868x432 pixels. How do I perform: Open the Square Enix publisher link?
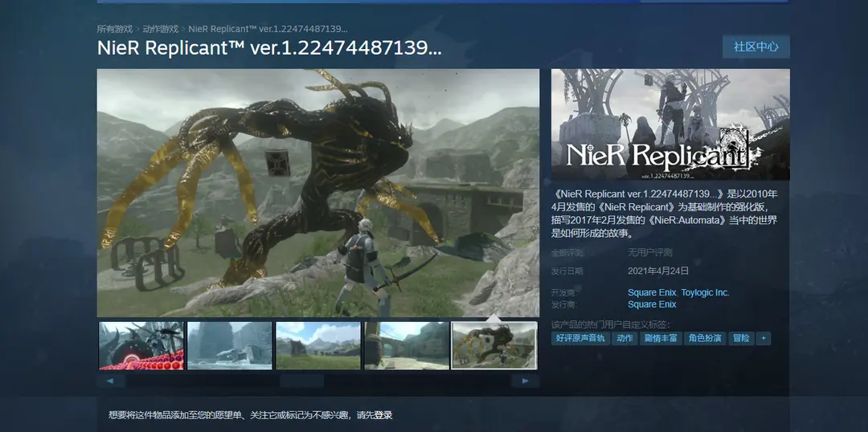(x=652, y=304)
